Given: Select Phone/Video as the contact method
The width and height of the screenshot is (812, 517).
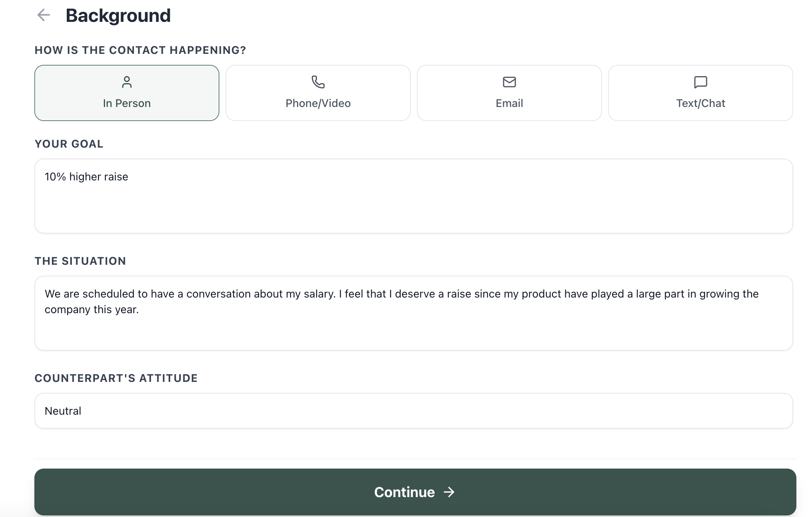Looking at the screenshot, I should tap(317, 93).
